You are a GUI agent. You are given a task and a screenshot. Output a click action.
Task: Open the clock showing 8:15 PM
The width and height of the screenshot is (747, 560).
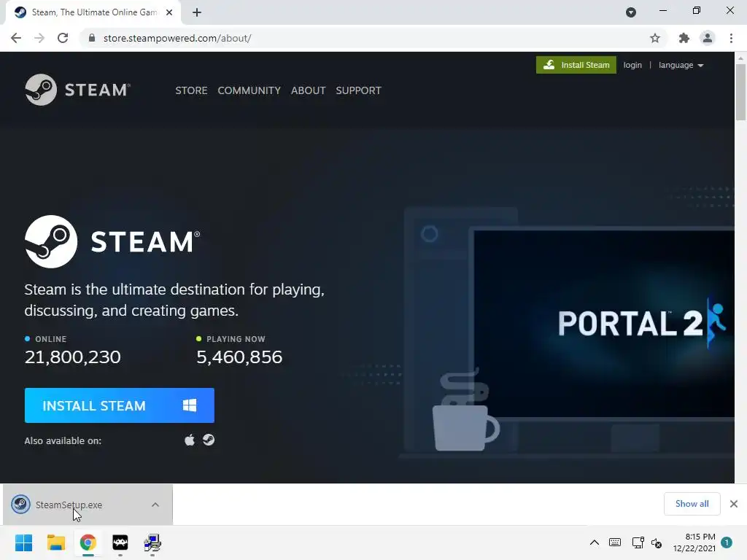(x=694, y=542)
